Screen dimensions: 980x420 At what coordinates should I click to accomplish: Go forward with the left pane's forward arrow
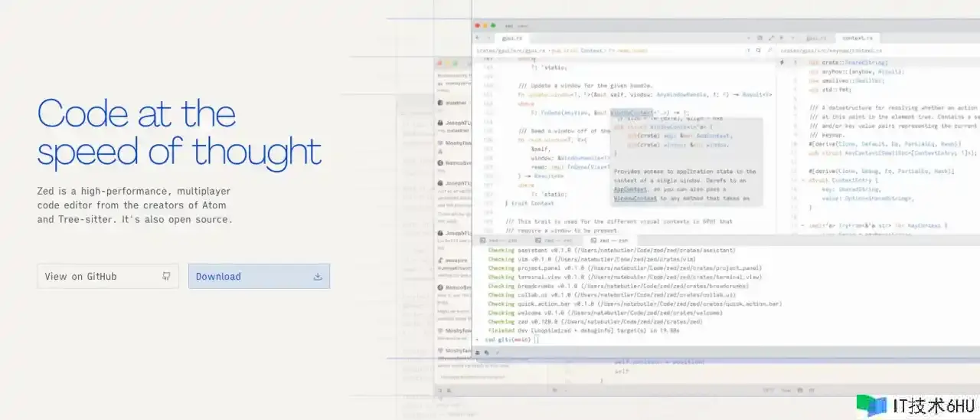click(x=489, y=38)
